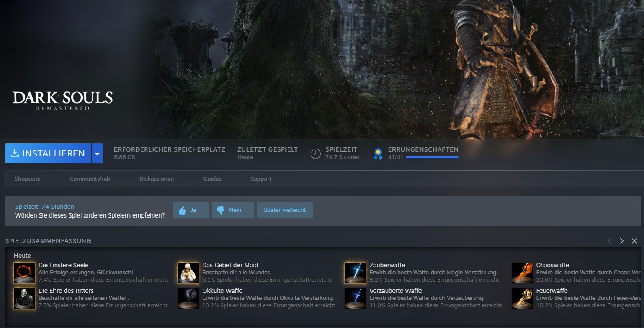Click the Die Finstere Seele achievement icon
The width and height of the screenshot is (644, 328).
(x=24, y=273)
